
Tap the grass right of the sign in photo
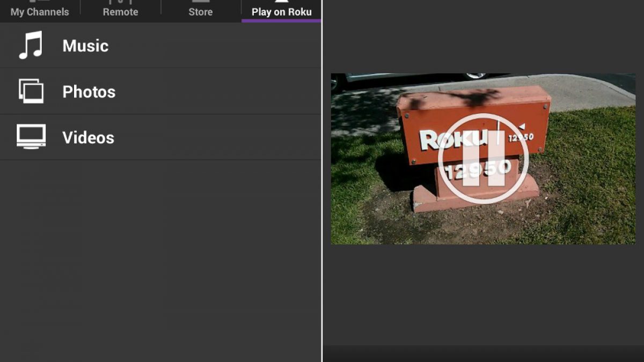[x=590, y=177]
